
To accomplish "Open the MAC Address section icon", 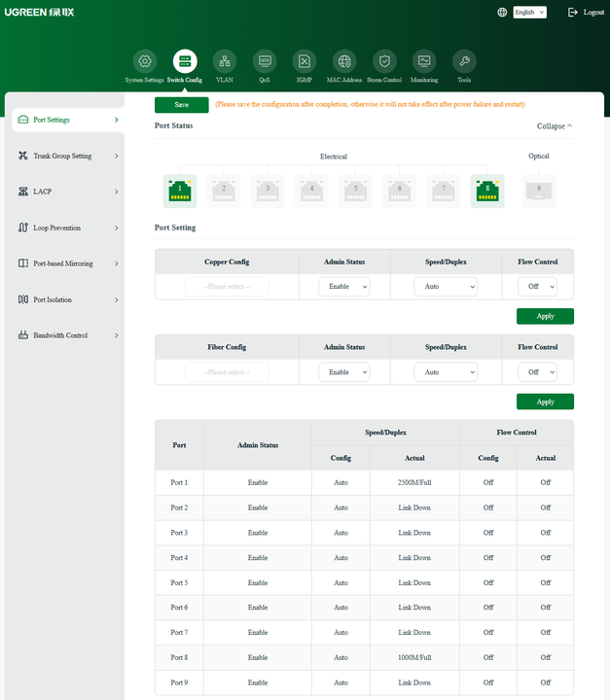I will [x=344, y=61].
